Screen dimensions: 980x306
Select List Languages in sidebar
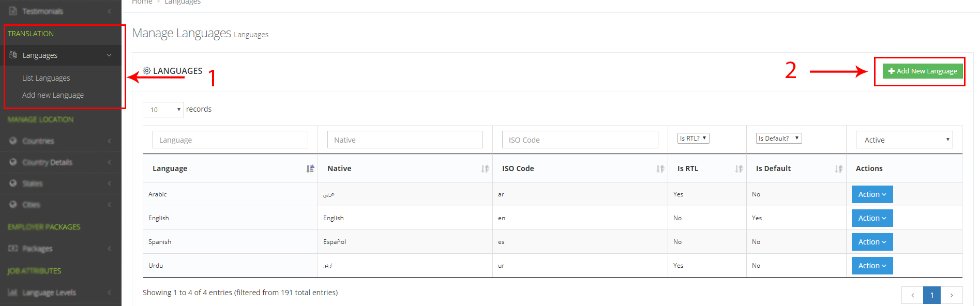[x=46, y=78]
